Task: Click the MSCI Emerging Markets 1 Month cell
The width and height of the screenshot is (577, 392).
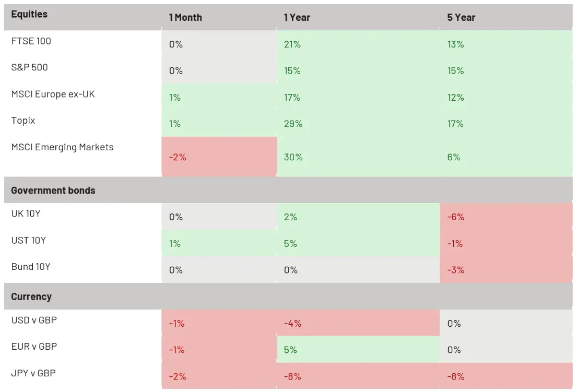Action: (x=178, y=157)
